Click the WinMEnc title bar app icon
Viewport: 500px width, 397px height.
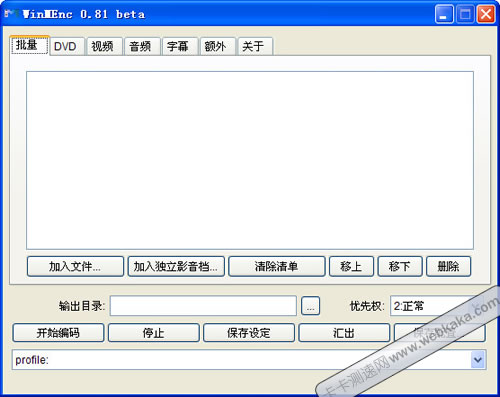(x=11, y=14)
